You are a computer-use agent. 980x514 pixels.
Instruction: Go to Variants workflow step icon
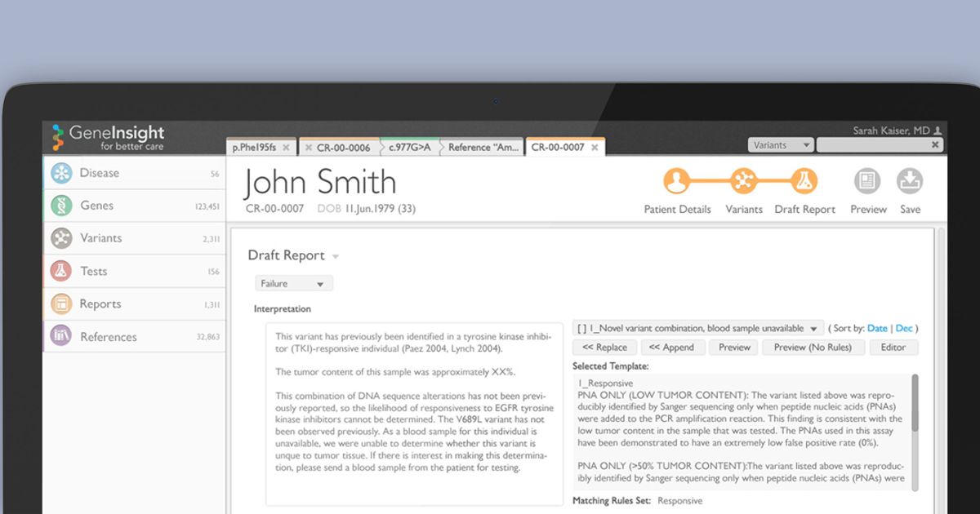point(743,181)
